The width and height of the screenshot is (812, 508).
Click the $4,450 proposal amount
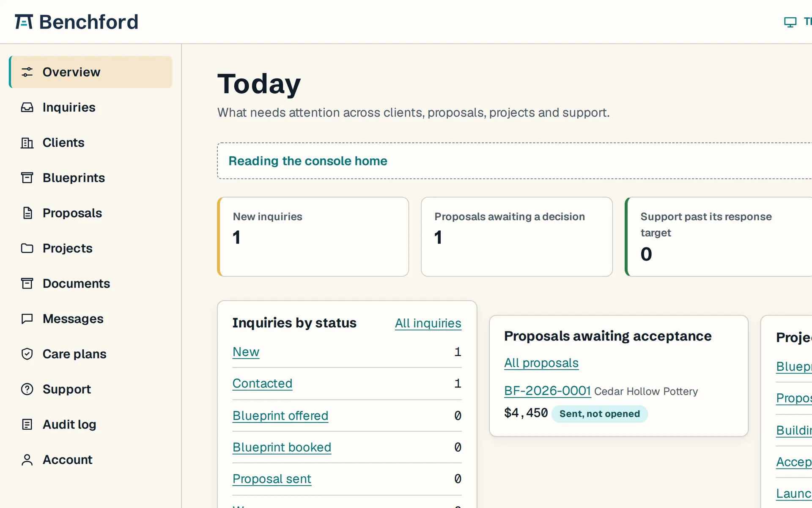coord(526,413)
